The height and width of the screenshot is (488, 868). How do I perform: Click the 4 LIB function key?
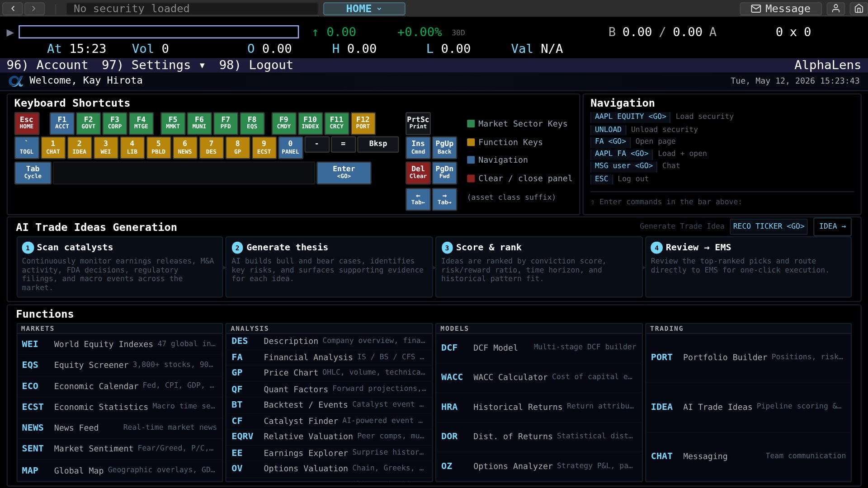pos(132,147)
